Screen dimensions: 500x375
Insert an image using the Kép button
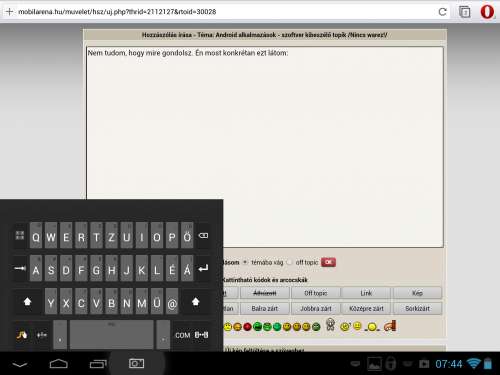(417, 293)
